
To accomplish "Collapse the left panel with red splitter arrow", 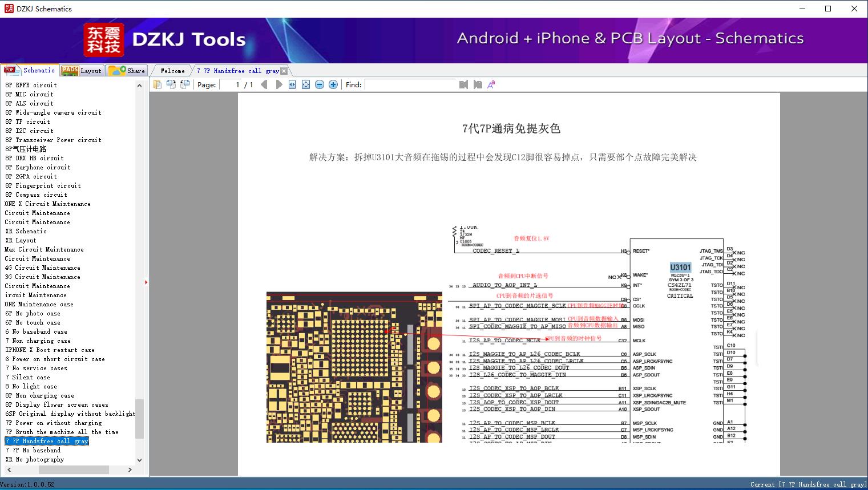I will [146, 282].
